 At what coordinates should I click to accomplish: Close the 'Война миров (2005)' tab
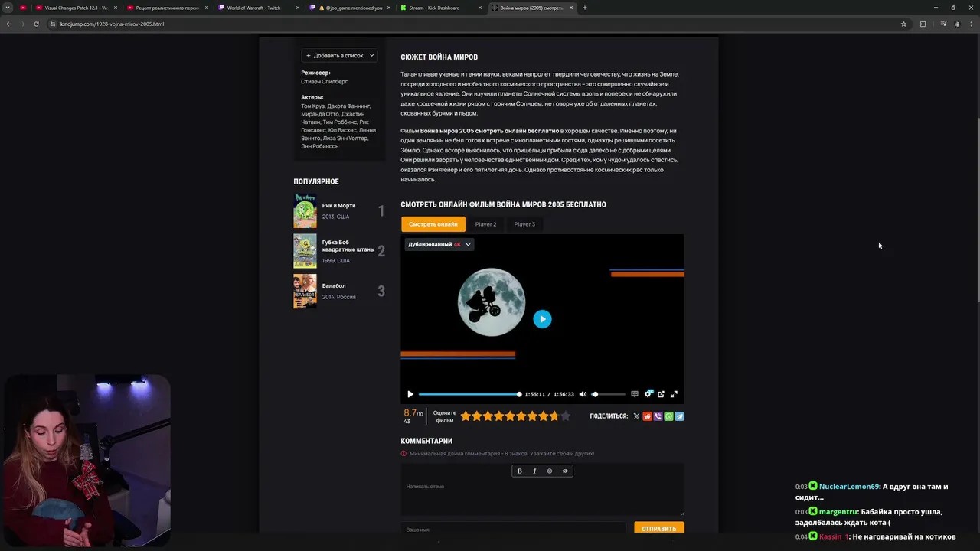point(570,8)
